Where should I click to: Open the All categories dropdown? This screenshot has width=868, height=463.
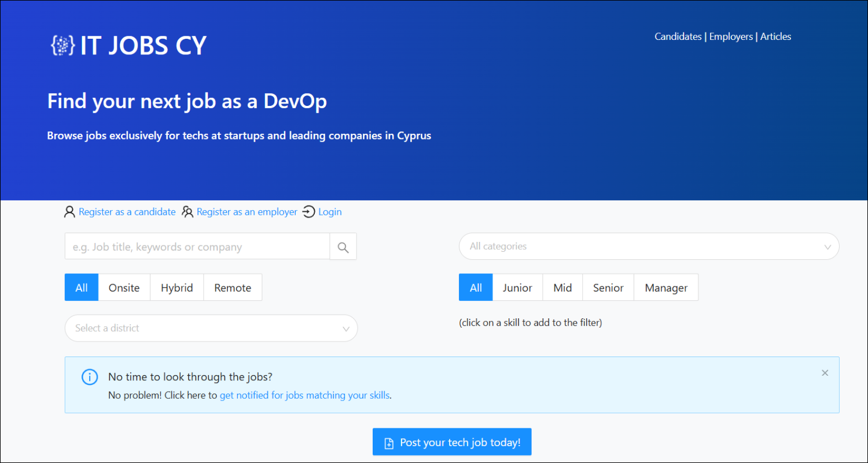(648, 246)
